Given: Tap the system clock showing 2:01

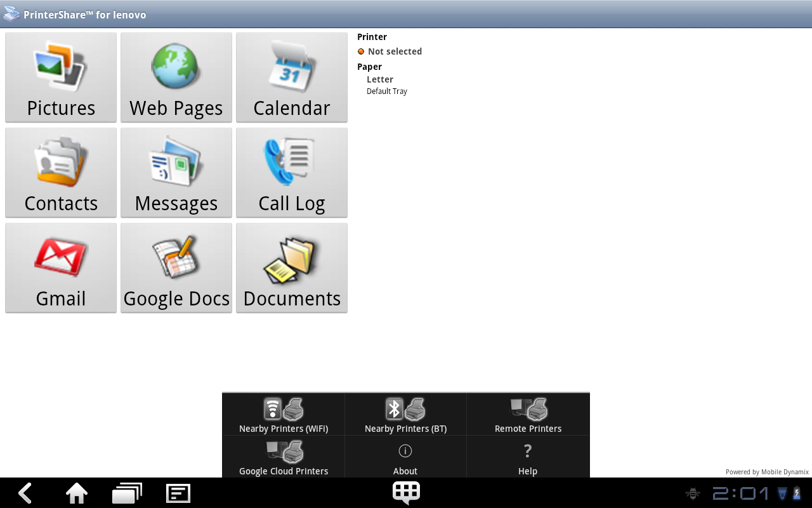Looking at the screenshot, I should point(740,493).
